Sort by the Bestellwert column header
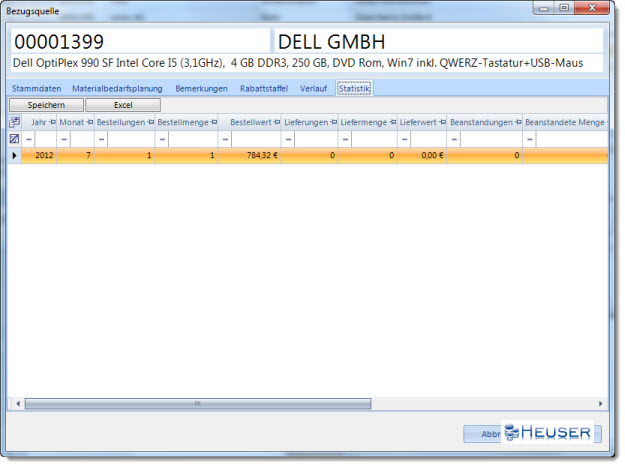625x467 pixels. click(251, 122)
